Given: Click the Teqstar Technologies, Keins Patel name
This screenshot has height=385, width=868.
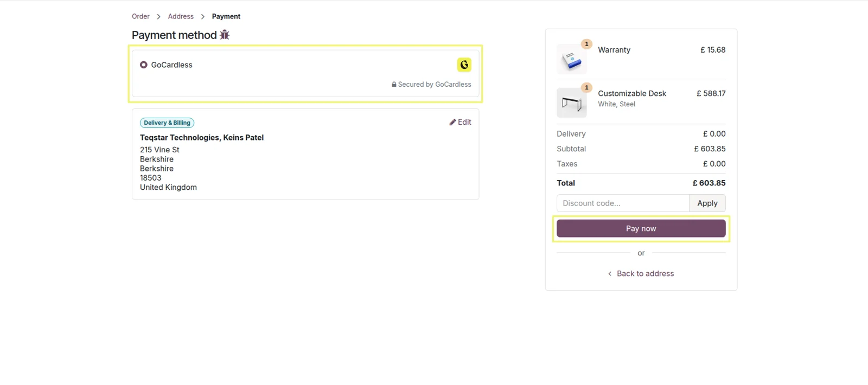Looking at the screenshot, I should point(202,138).
